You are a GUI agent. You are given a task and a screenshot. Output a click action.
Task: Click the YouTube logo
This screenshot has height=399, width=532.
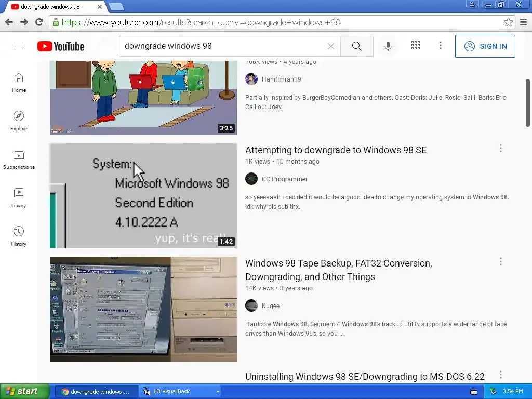click(61, 46)
